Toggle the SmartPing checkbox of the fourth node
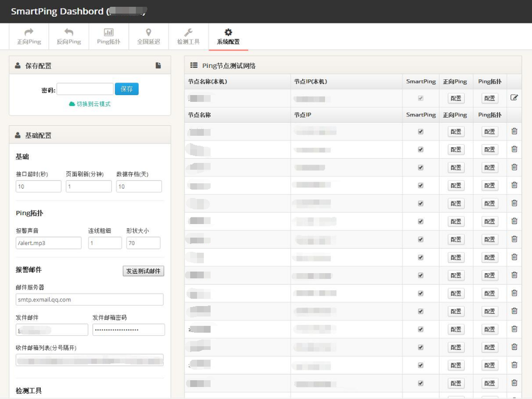 point(421,186)
